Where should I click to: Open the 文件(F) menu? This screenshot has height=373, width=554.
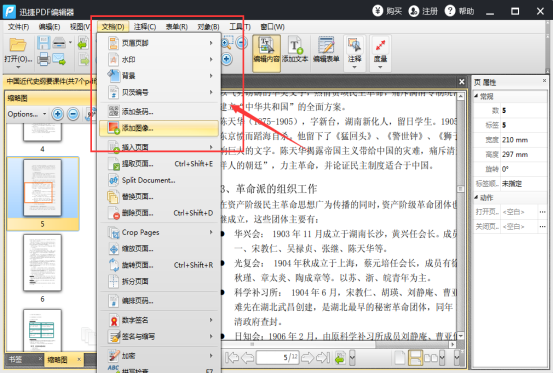[x=18, y=27]
